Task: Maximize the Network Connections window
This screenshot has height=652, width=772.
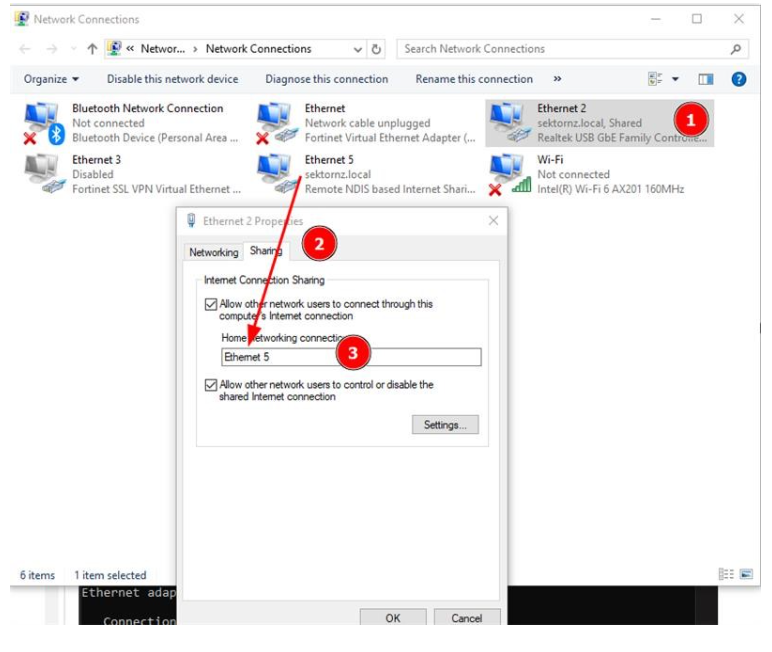Action: tap(697, 19)
